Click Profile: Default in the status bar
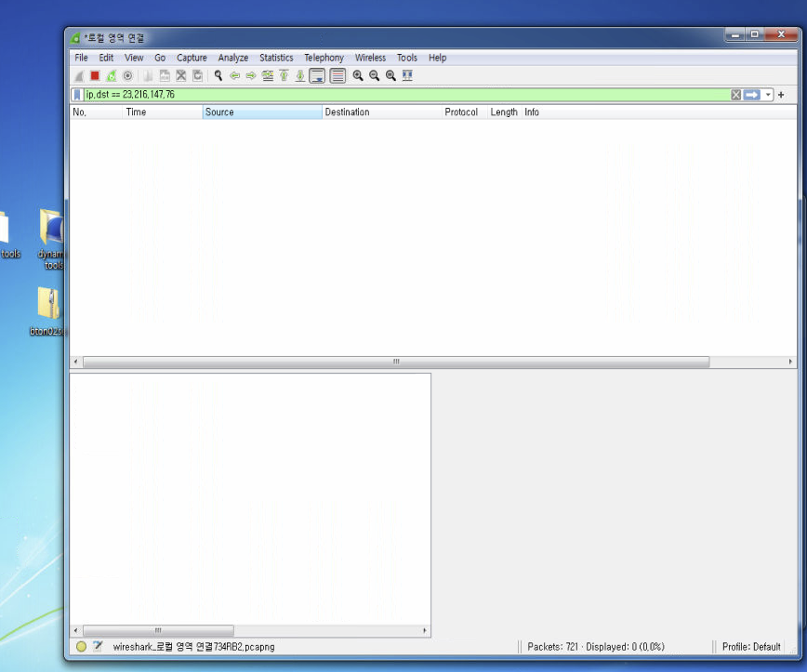Screen dimensions: 807x672 pyautogui.click(x=751, y=647)
